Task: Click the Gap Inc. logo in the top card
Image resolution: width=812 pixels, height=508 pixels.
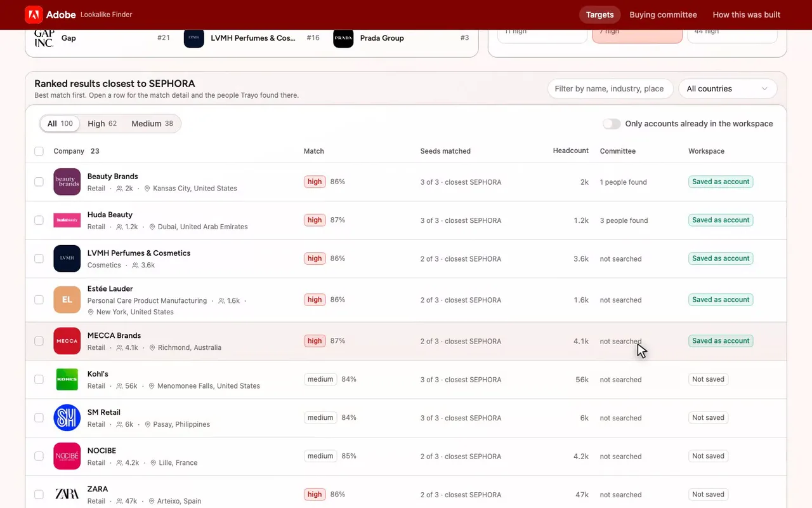Action: [44, 38]
